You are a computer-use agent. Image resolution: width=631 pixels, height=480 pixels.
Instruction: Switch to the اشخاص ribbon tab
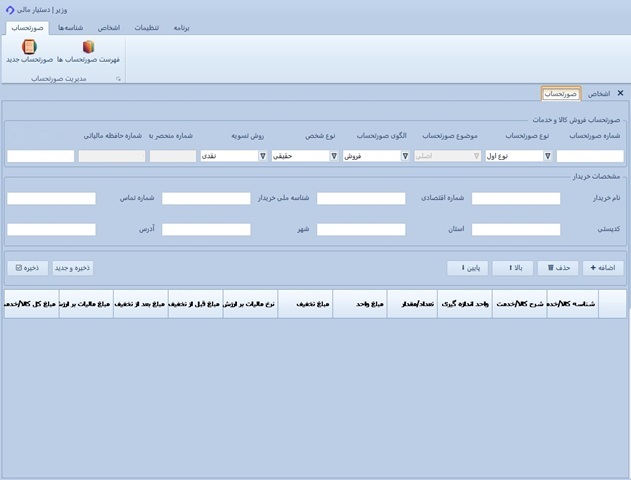coord(109,28)
